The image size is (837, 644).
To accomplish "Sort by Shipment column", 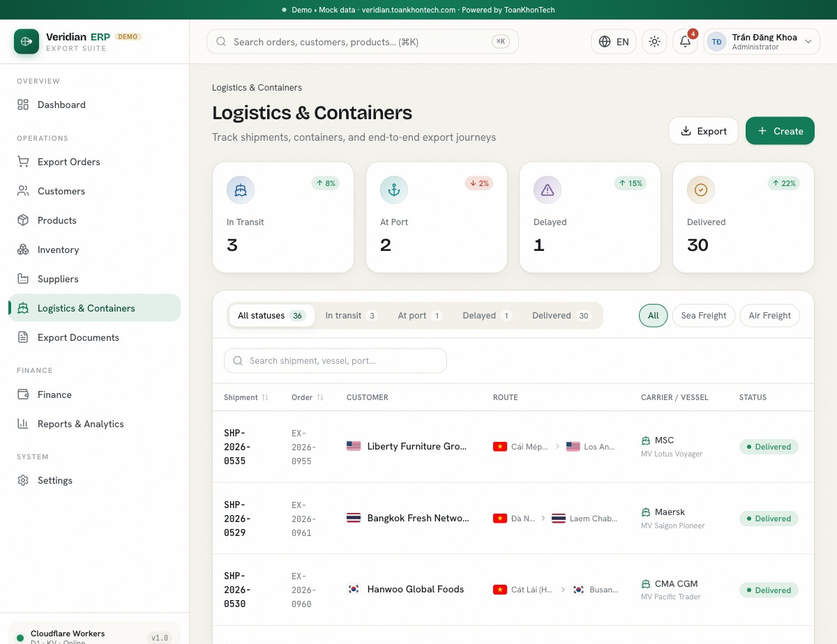I will point(246,397).
